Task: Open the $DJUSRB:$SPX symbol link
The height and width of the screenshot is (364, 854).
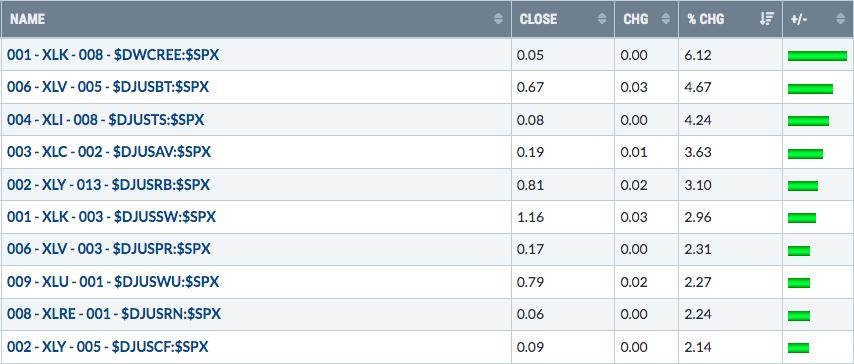Action: (108, 185)
